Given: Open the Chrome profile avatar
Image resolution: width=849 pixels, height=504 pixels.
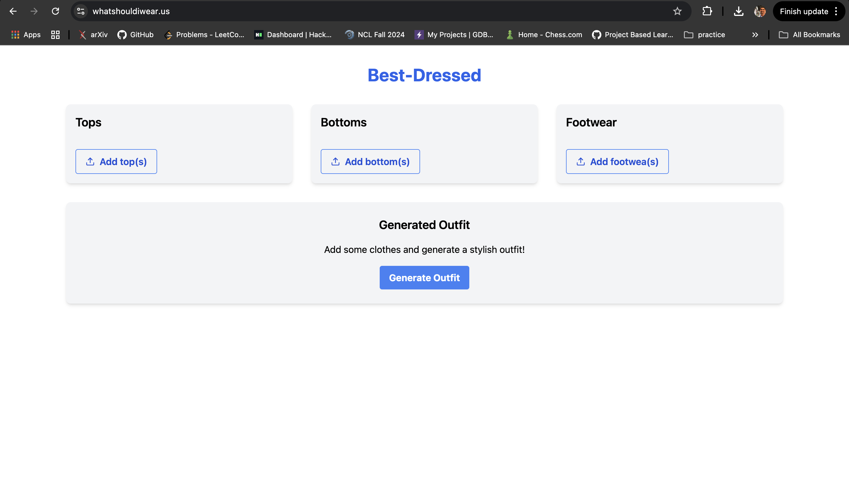Looking at the screenshot, I should tap(760, 11).
